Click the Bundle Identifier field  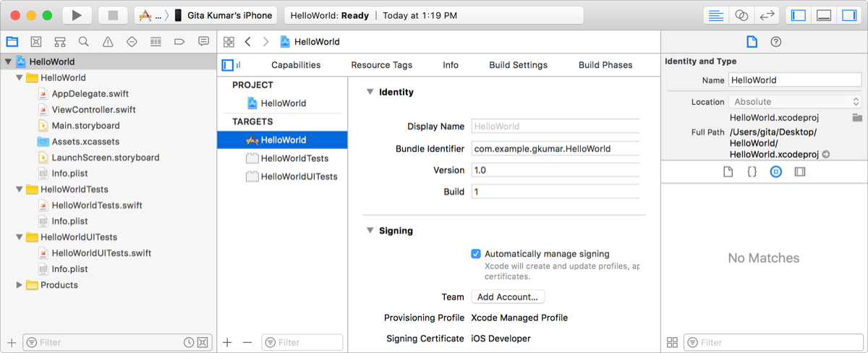(555, 149)
